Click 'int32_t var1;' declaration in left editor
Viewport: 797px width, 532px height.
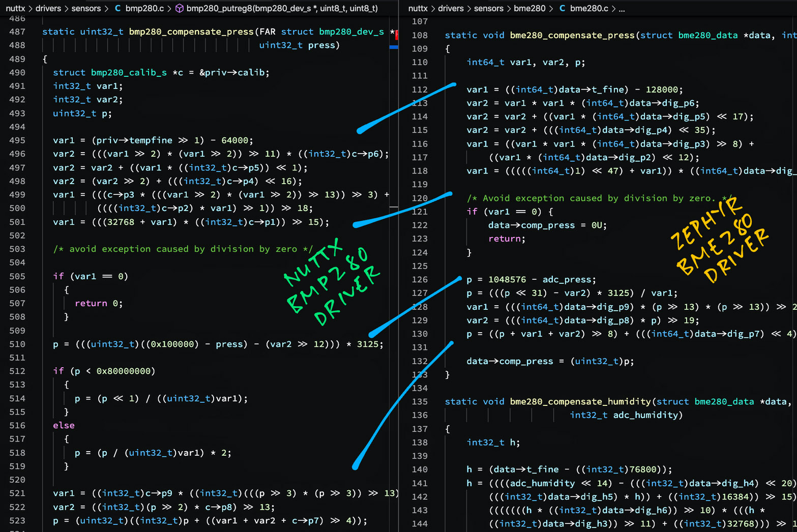pos(88,86)
